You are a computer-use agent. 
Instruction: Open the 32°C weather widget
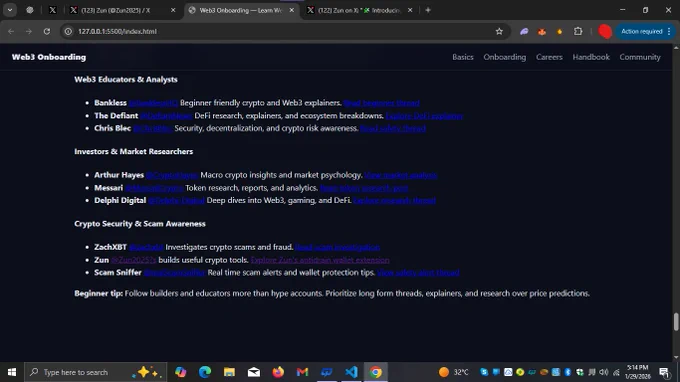453,372
